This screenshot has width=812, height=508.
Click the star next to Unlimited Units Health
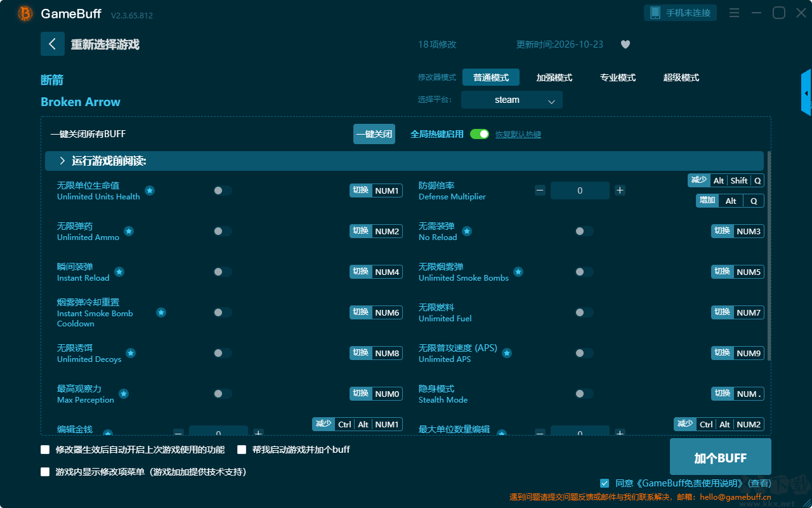150,190
